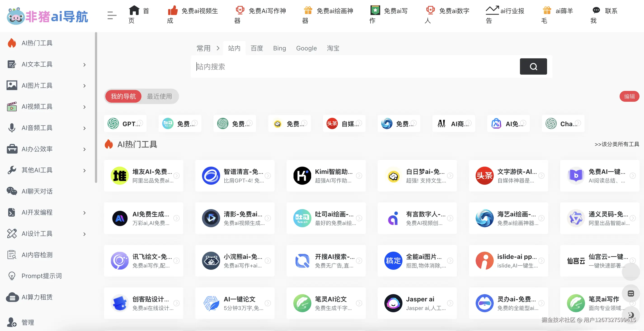
Task: Open the 海艺ai绘画 icon in hot tools
Action: click(484, 218)
